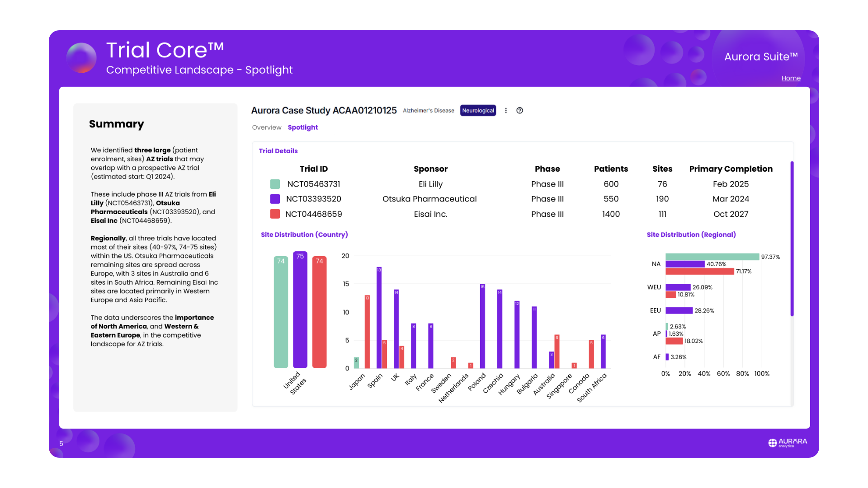Image resolution: width=868 pixels, height=488 pixels.
Task: Select trial ID NCT05463731
Action: tap(314, 184)
